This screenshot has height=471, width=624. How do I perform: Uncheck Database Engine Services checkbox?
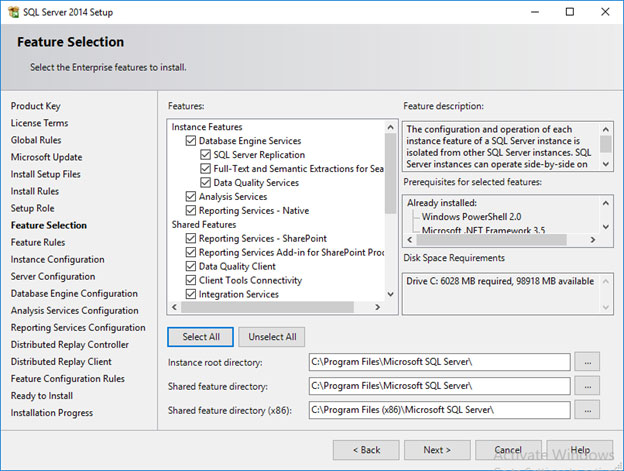pyautogui.click(x=191, y=141)
